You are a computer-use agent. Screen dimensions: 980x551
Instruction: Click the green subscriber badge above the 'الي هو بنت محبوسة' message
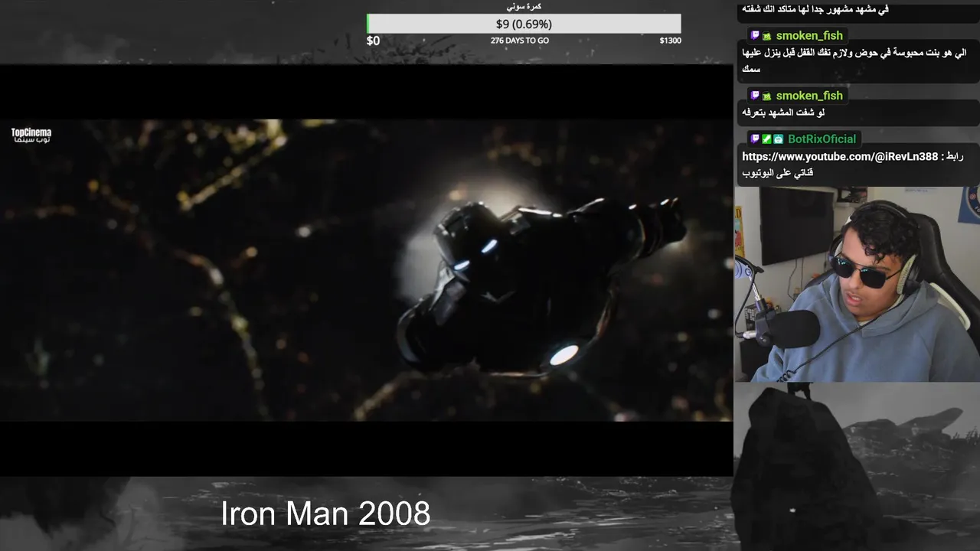[766, 36]
